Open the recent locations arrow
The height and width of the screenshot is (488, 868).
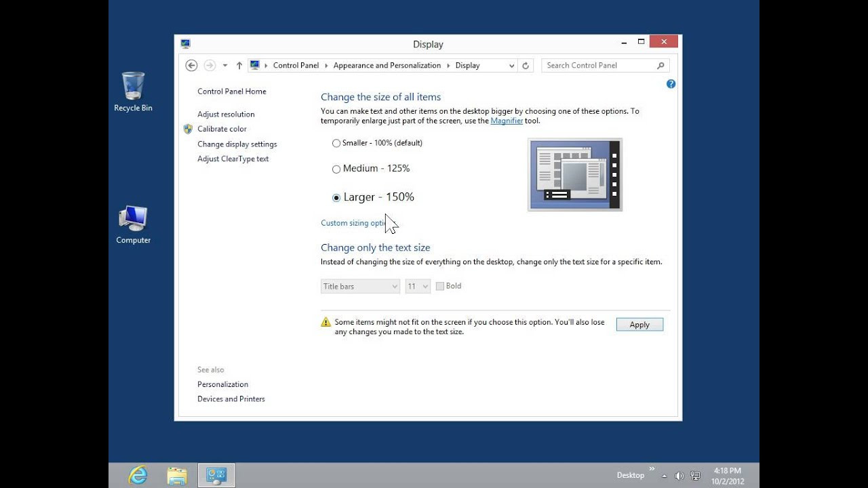tap(225, 66)
